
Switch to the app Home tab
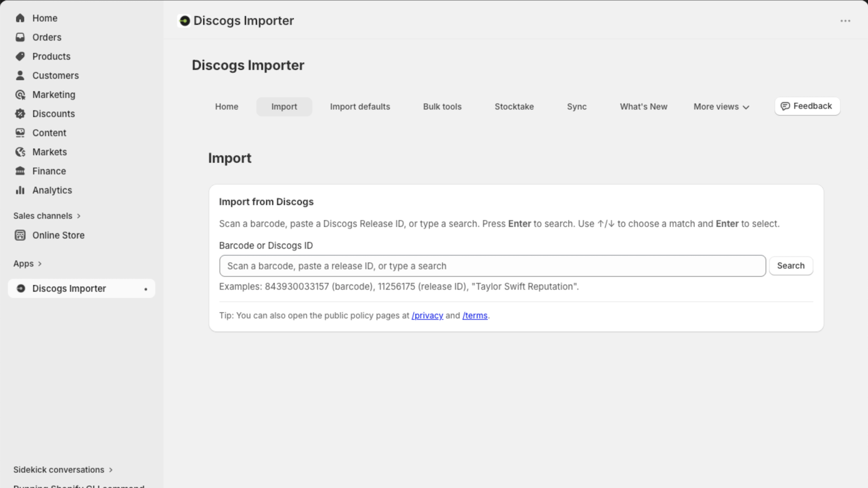227,107
